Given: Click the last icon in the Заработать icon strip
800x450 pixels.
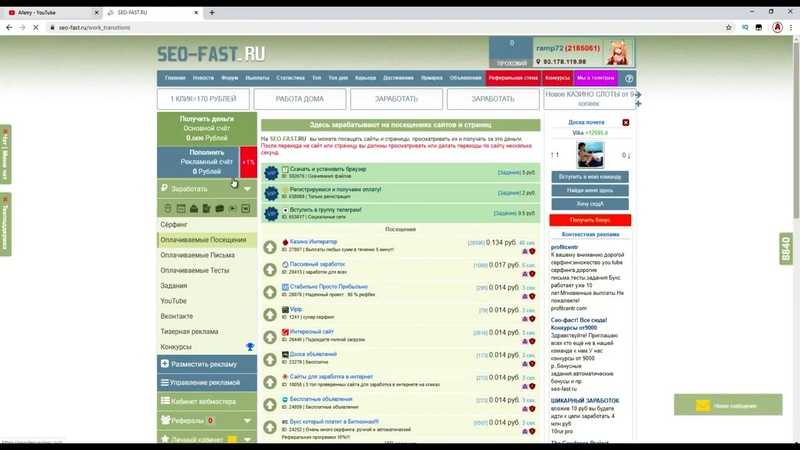Looking at the screenshot, I should 245,209.
